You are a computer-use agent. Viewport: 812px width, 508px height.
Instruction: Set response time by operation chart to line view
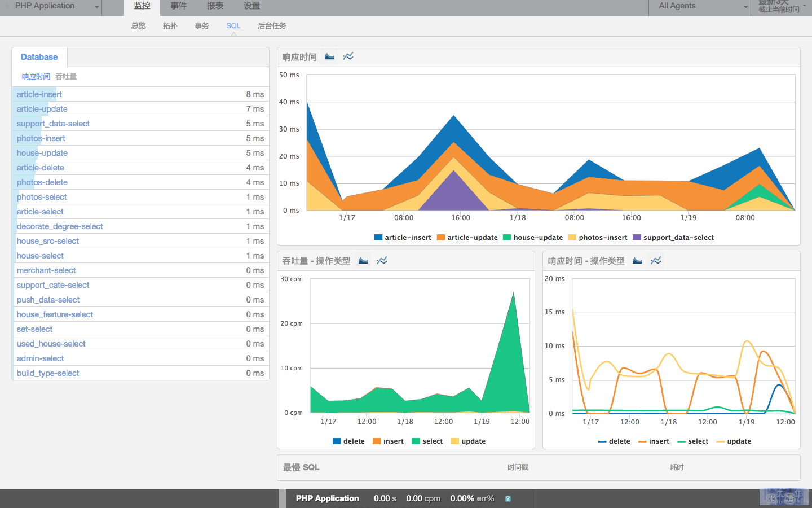[x=656, y=261]
